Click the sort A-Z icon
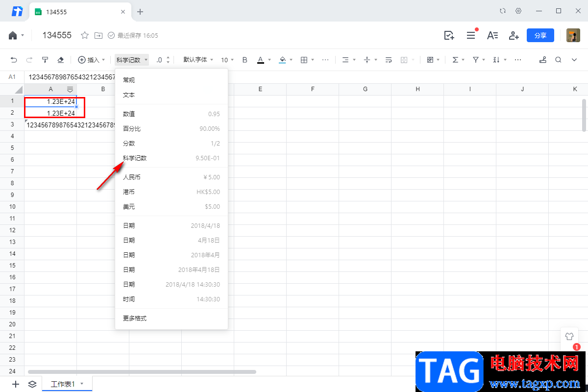 tap(496, 60)
